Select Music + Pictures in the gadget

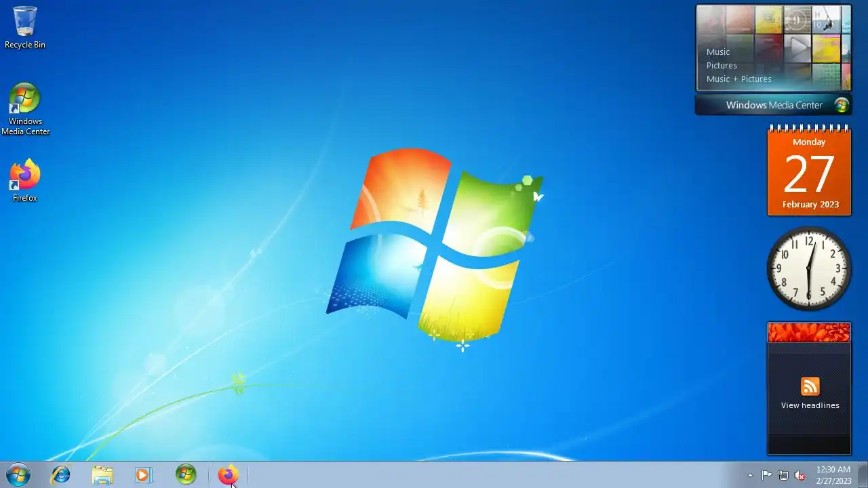point(739,79)
